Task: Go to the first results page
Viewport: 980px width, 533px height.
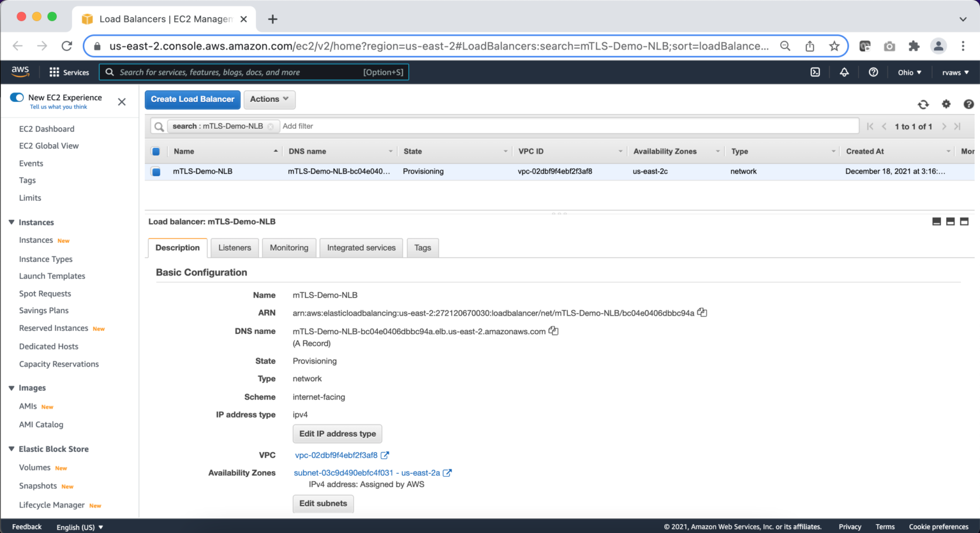Action: pos(870,126)
